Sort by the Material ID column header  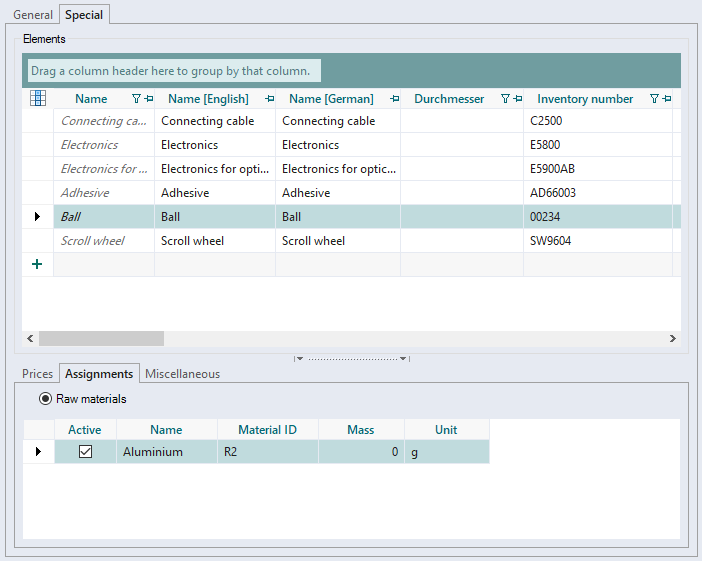pos(267,430)
